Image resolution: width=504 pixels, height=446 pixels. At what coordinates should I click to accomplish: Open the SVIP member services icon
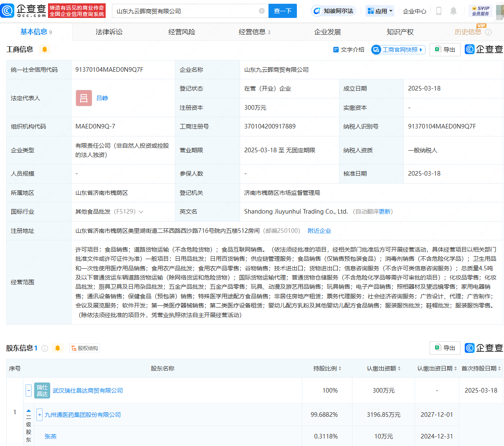pos(481,11)
